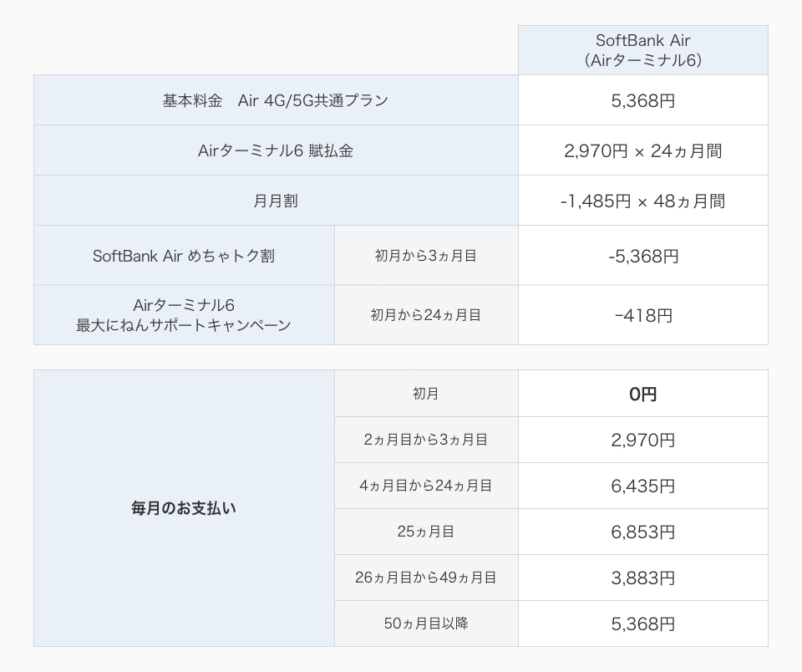
Task: Click the 5,368円 amount in the 基本料金 row
Action: click(x=642, y=101)
